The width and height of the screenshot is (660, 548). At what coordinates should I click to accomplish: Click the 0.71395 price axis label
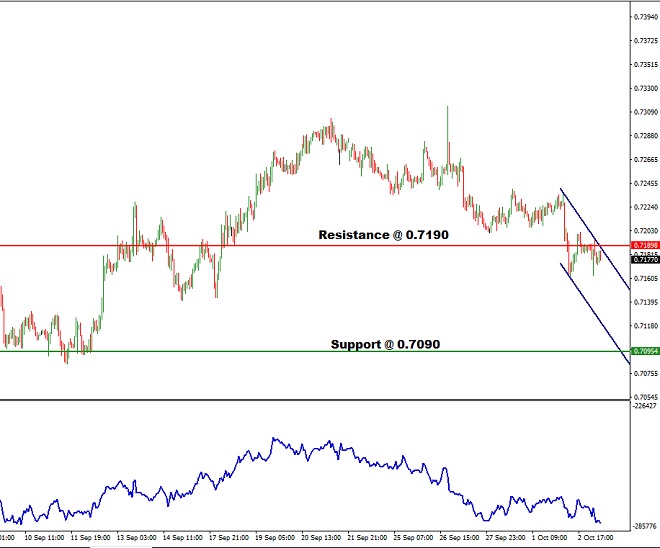tap(646, 302)
